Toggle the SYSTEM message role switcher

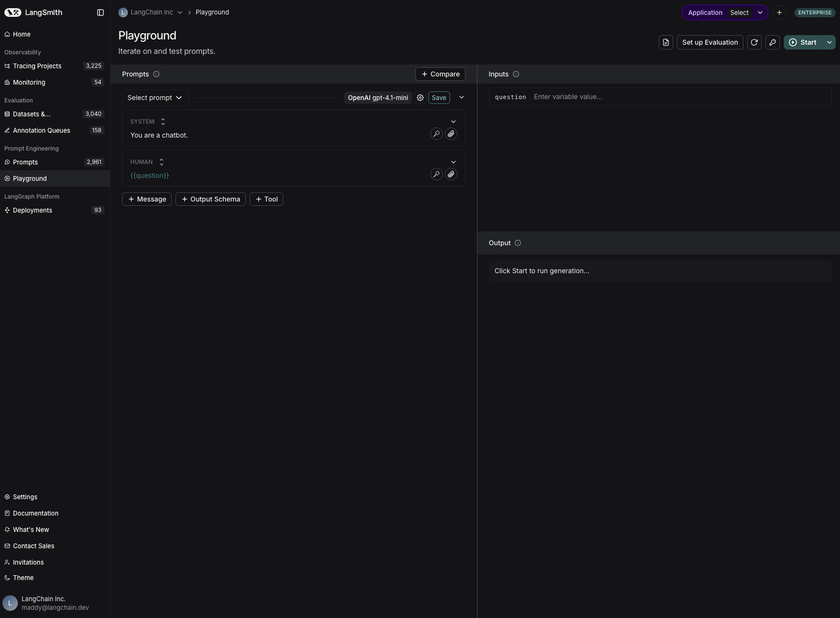(163, 122)
